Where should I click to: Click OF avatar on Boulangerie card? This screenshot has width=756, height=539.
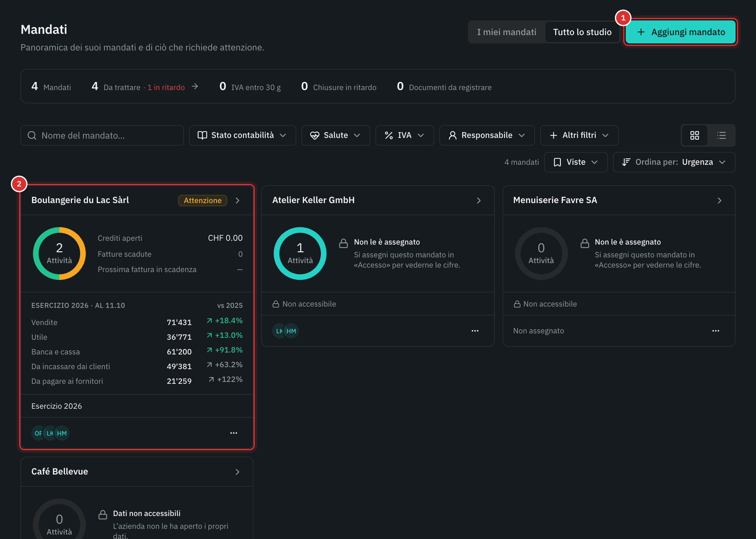38,433
